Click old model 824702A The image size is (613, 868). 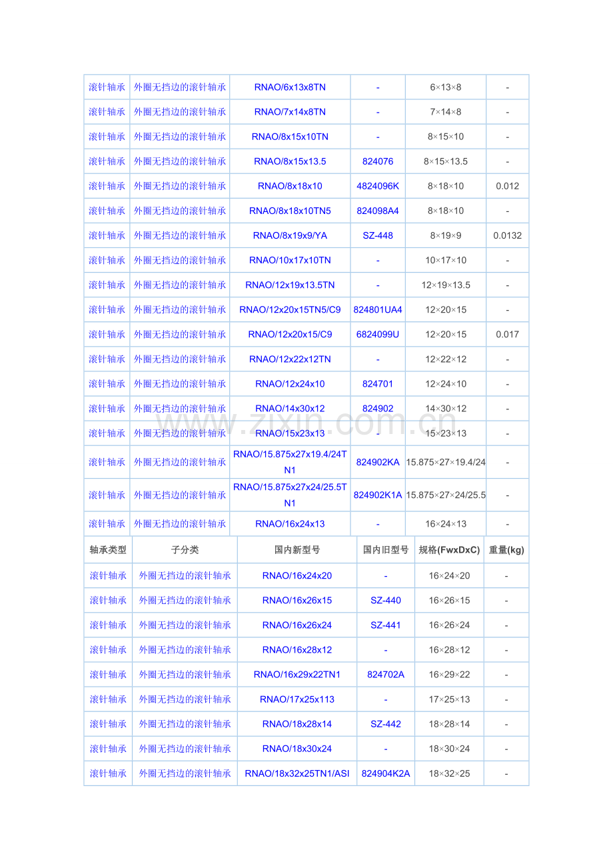pos(386,674)
